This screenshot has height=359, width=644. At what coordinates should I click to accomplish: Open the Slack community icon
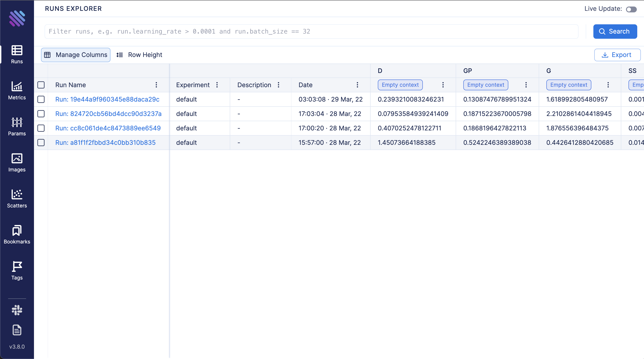tap(17, 310)
